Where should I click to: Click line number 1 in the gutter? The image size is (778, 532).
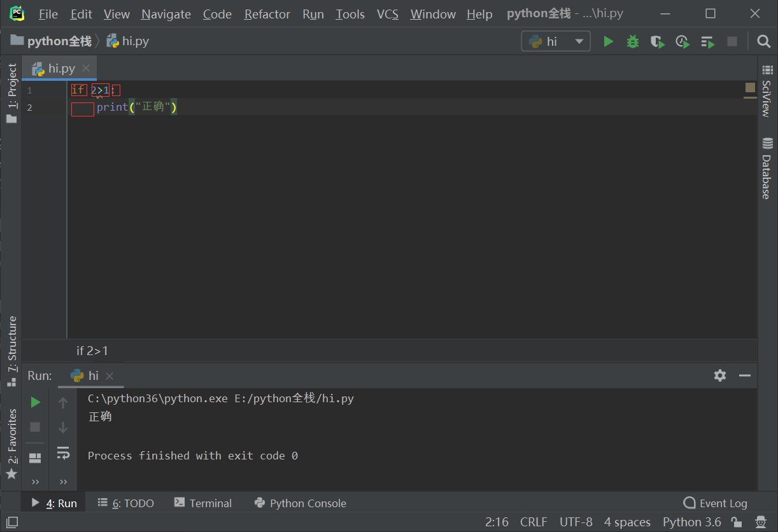click(29, 90)
